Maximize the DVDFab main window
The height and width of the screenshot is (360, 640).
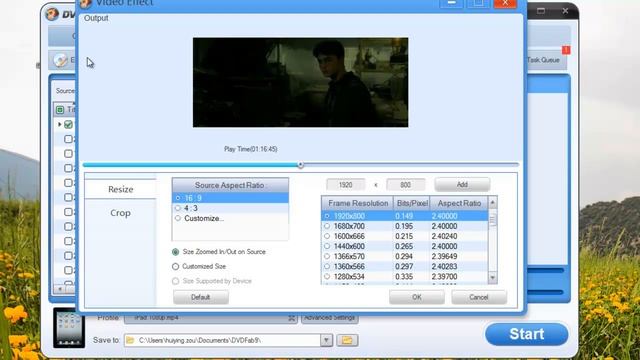(x=541, y=11)
